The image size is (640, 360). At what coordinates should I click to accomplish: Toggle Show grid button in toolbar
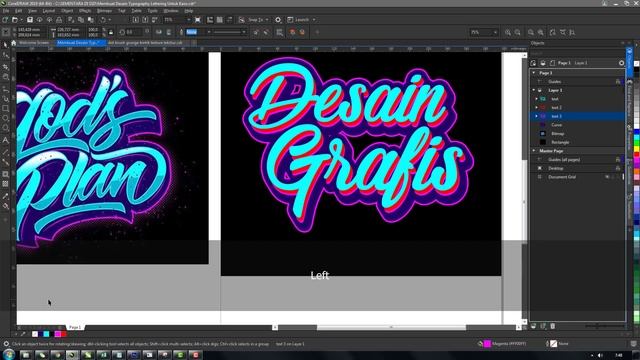(x=220, y=20)
